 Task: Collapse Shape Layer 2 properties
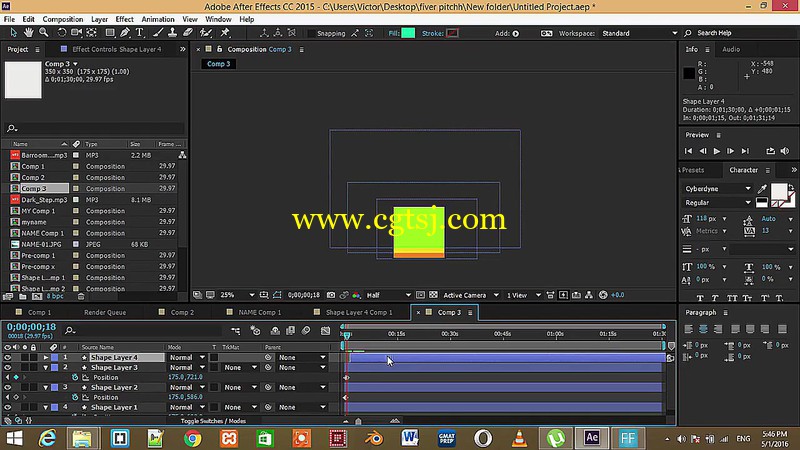tap(45, 387)
